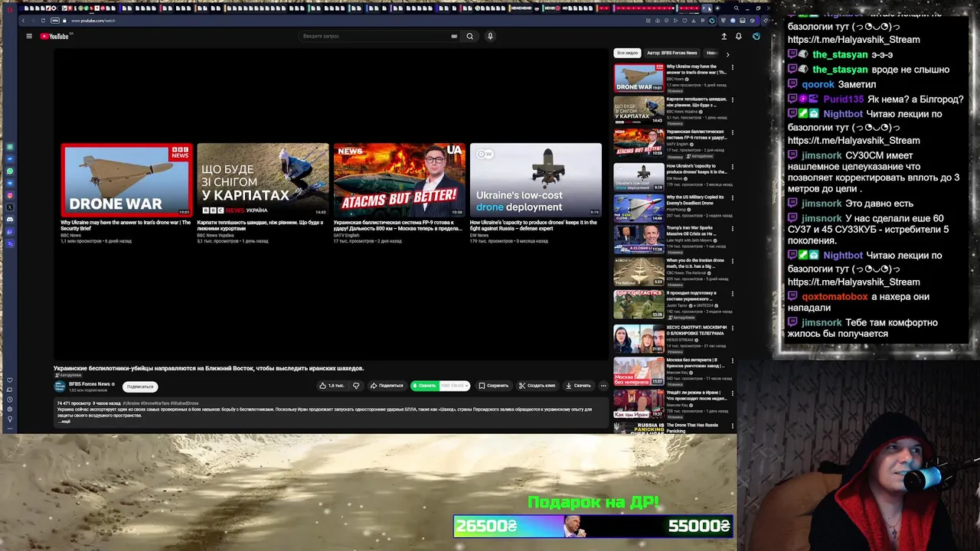
Task: Click the donation goal progress bar
Action: coord(593,526)
